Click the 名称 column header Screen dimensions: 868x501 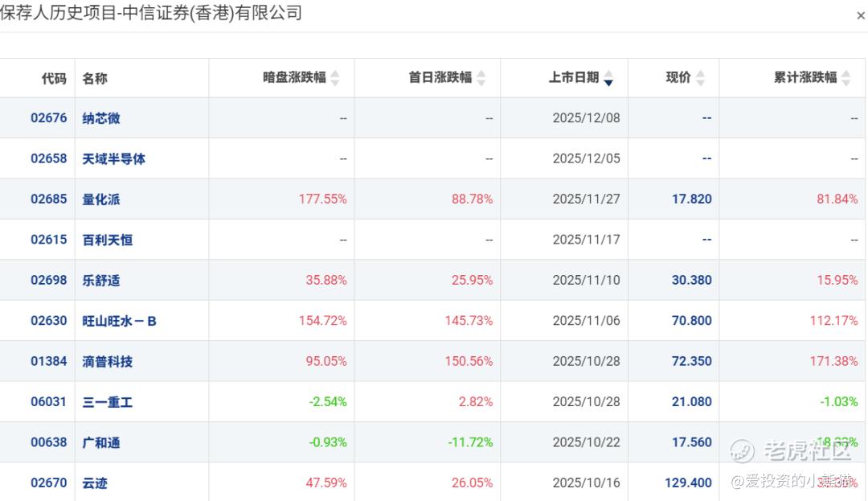(x=95, y=79)
